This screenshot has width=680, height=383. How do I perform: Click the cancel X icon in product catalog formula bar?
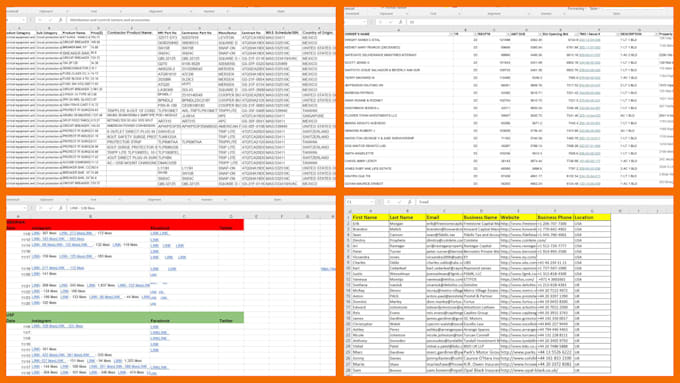(x=39, y=20)
